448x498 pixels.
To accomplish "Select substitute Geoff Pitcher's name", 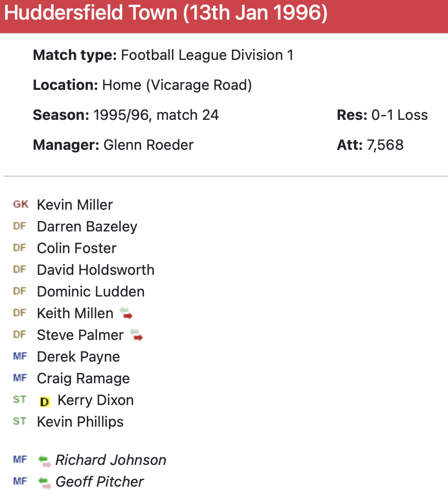I will coord(100,482).
